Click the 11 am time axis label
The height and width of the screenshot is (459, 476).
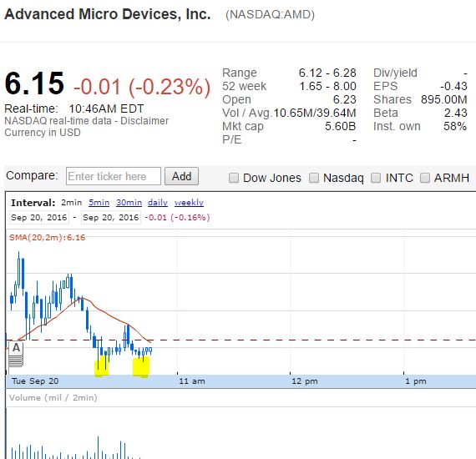click(x=192, y=381)
